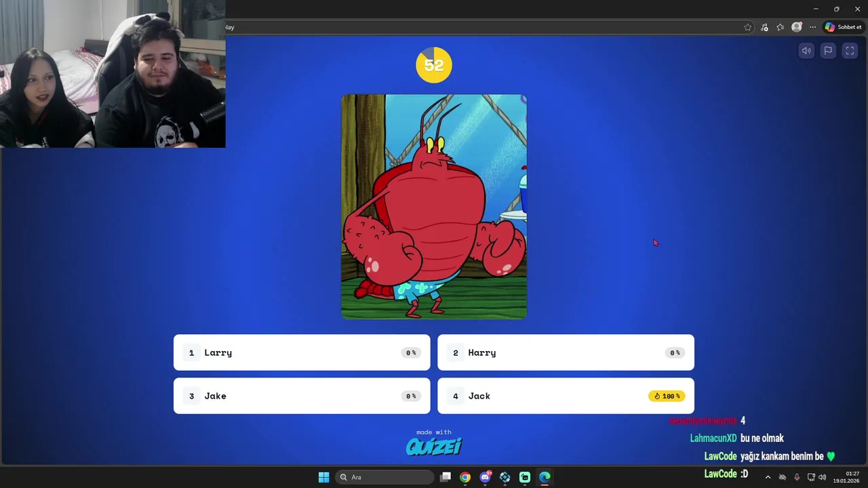
Task: Open Google Chrome from the taskbar
Action: point(465,477)
